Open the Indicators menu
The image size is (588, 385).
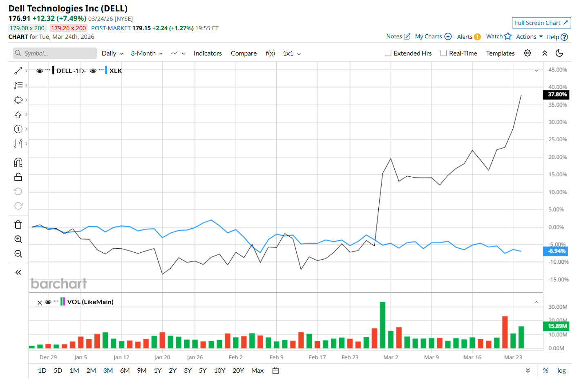tap(208, 53)
